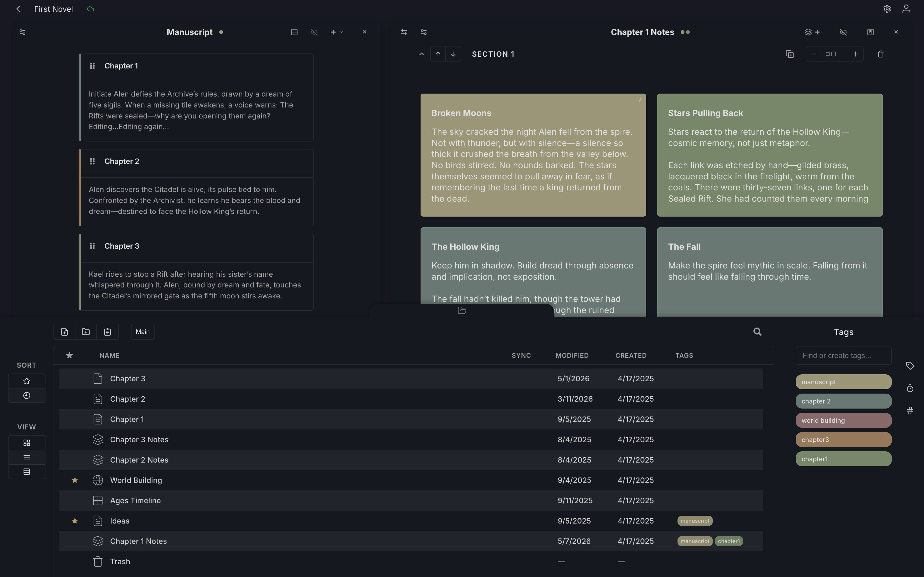
Task: Collapse Section 1 with the chevron
Action: [421, 54]
